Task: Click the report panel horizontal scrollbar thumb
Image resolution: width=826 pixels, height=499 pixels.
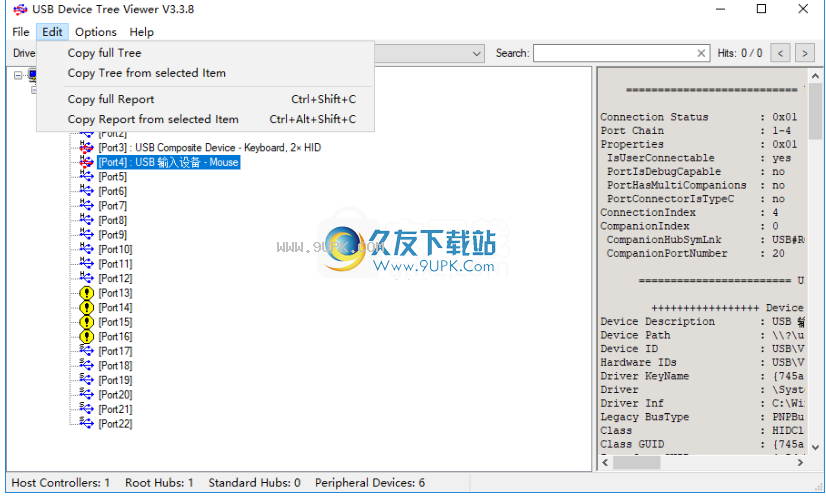Action: click(636, 463)
